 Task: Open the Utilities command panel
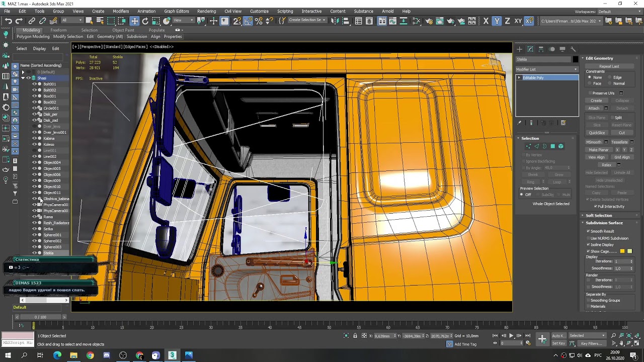[x=573, y=49]
